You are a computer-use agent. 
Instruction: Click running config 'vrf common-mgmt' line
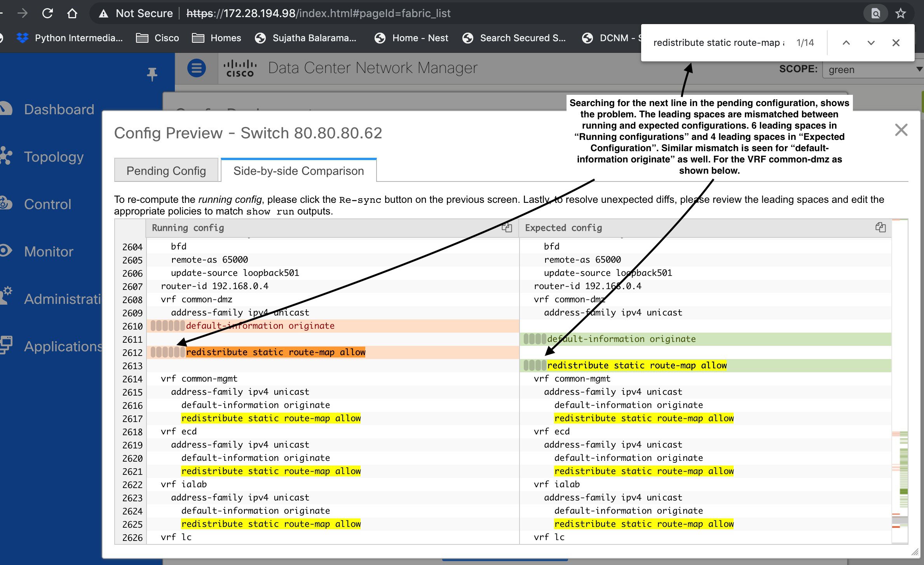(x=333, y=378)
